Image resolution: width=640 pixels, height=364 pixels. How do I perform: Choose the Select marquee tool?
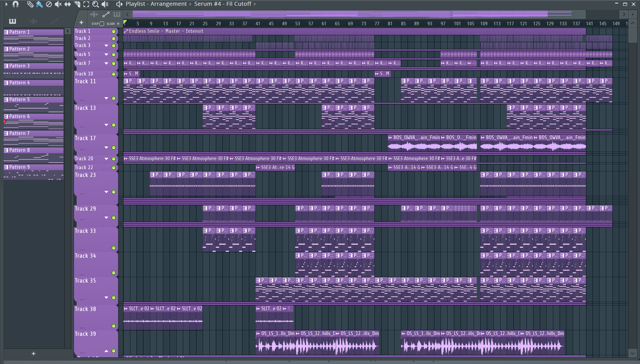point(86,4)
